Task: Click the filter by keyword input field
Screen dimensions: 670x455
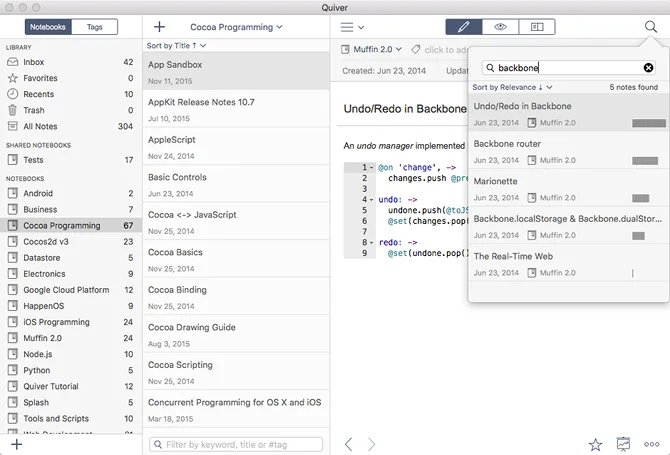Action: click(236, 444)
